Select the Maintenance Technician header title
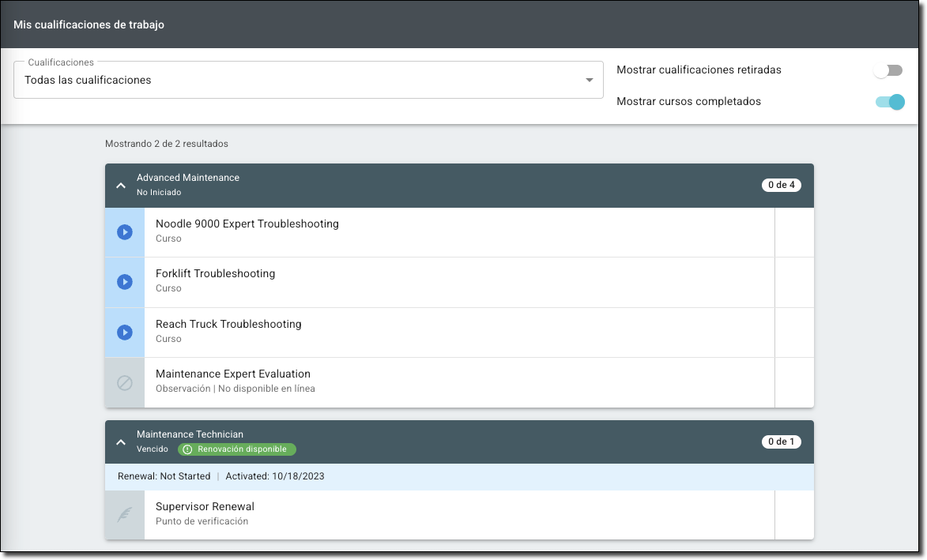This screenshot has height=560, width=927. (190, 434)
